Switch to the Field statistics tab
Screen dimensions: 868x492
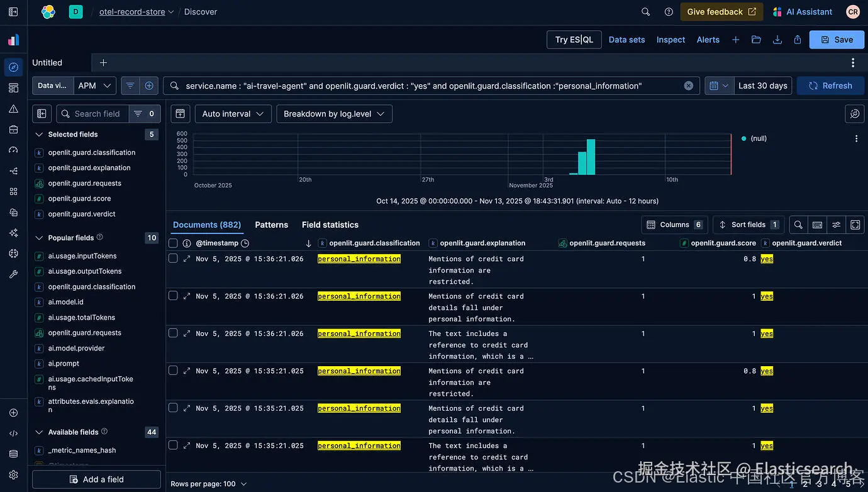[x=330, y=225]
